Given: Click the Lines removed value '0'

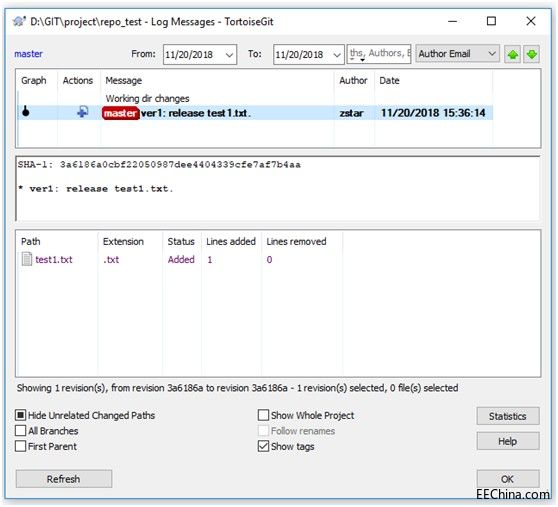Looking at the screenshot, I should [x=269, y=260].
